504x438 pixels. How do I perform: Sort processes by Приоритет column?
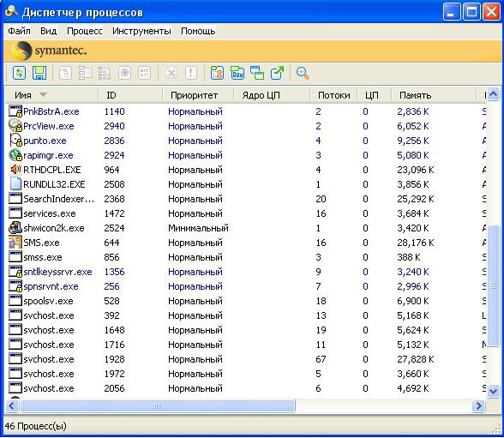(194, 95)
